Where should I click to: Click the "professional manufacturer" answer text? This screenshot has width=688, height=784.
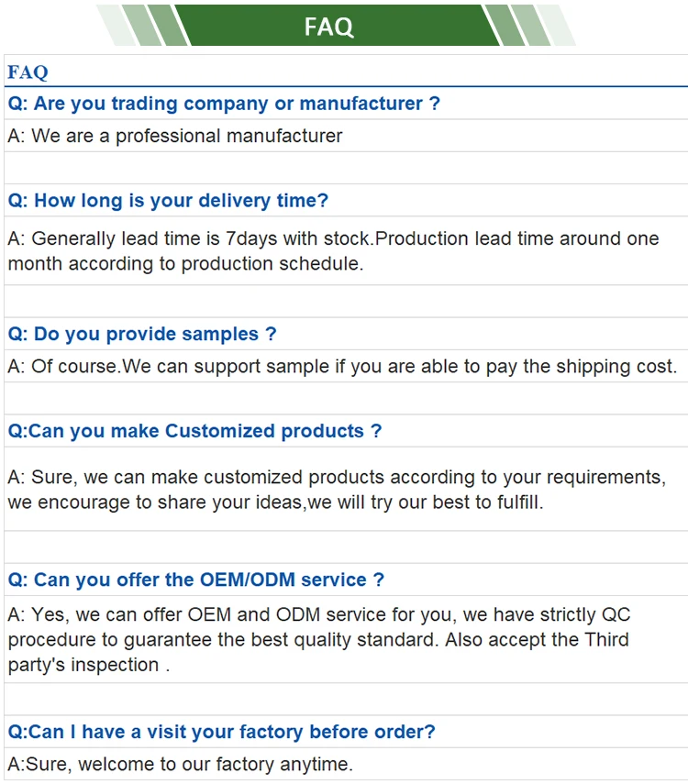175,136
